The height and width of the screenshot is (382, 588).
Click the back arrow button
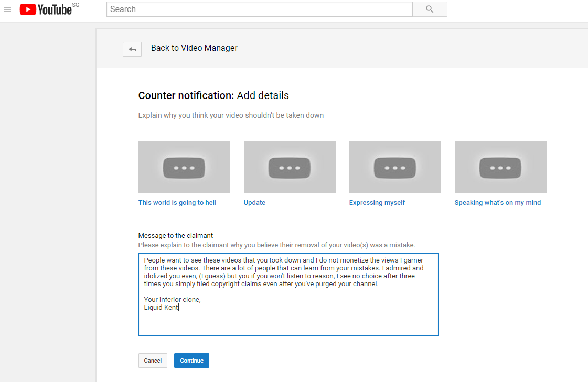click(x=132, y=49)
